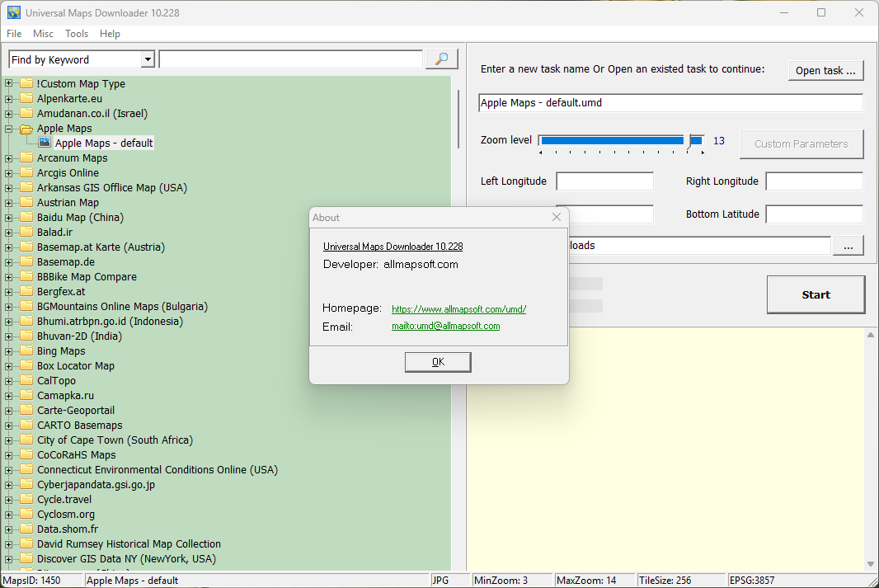Select the Apple Maps - default map icon
Viewport: 879px width, 588px height.
click(x=45, y=143)
